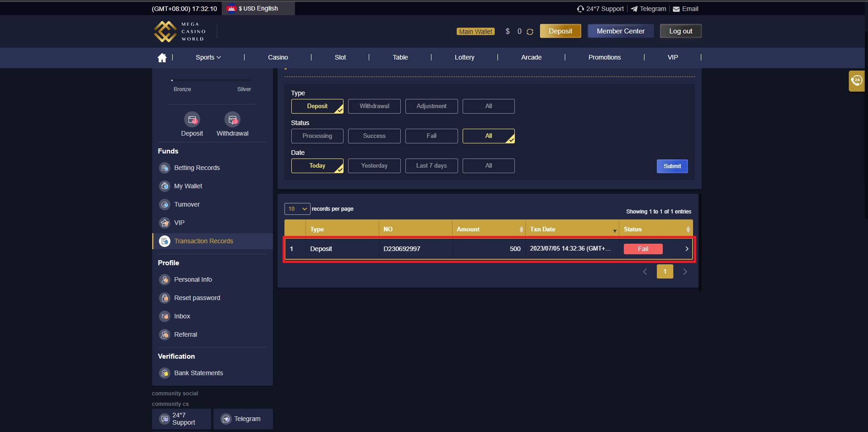
Task: Select Withdrawal type filter
Action: (x=374, y=106)
